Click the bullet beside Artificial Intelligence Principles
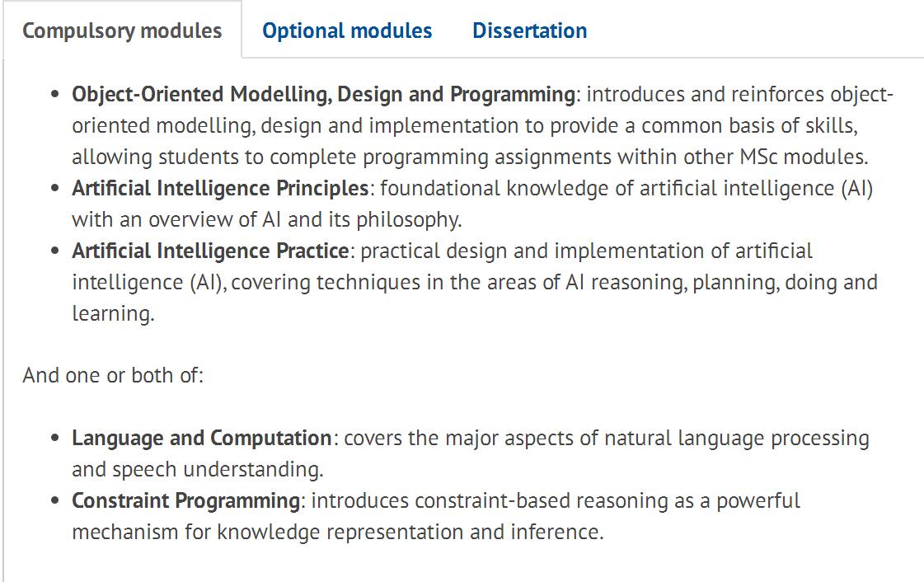Image resolution: width=924 pixels, height=582 pixels. click(x=55, y=189)
